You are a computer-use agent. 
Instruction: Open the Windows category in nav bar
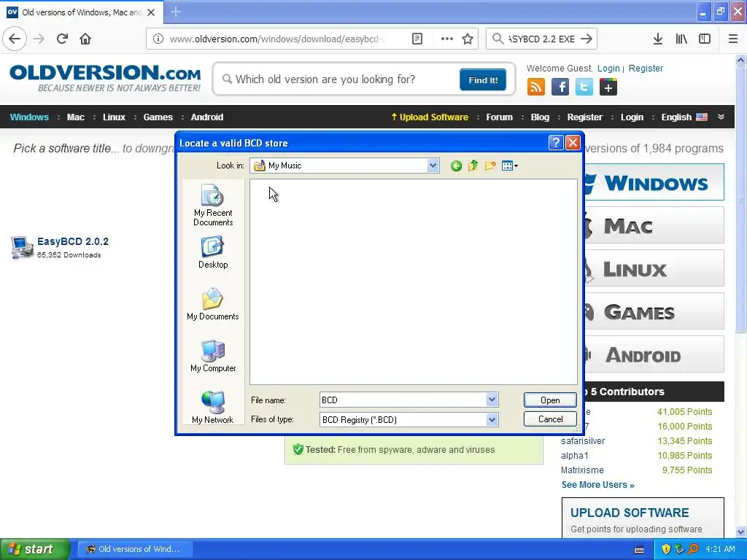(29, 117)
